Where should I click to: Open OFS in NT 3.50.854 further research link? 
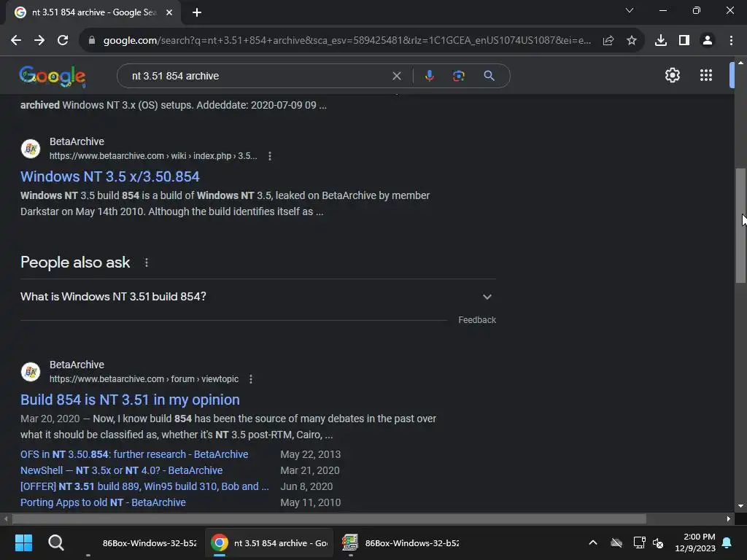(134, 454)
